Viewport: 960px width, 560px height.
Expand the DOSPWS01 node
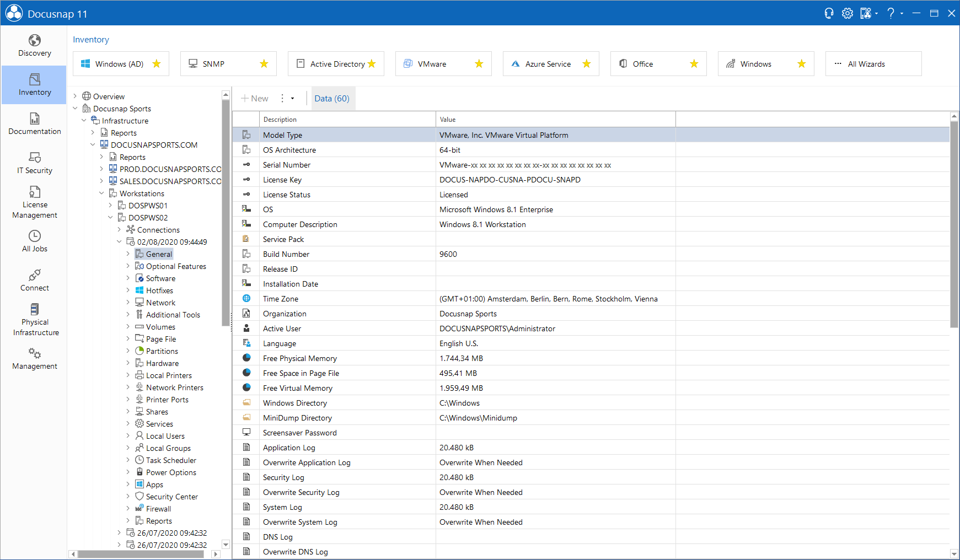pyautogui.click(x=110, y=206)
